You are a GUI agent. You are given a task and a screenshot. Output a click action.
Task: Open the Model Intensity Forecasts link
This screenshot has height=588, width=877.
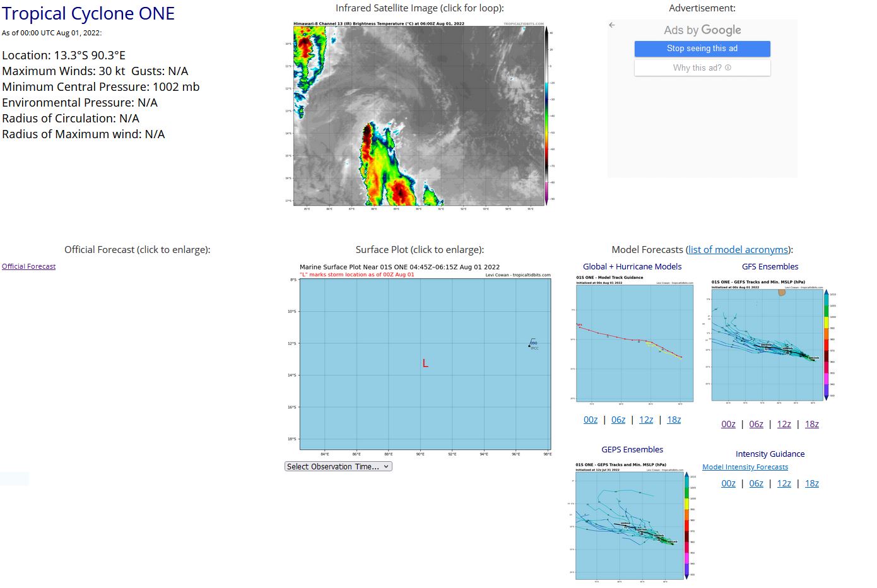coord(745,467)
